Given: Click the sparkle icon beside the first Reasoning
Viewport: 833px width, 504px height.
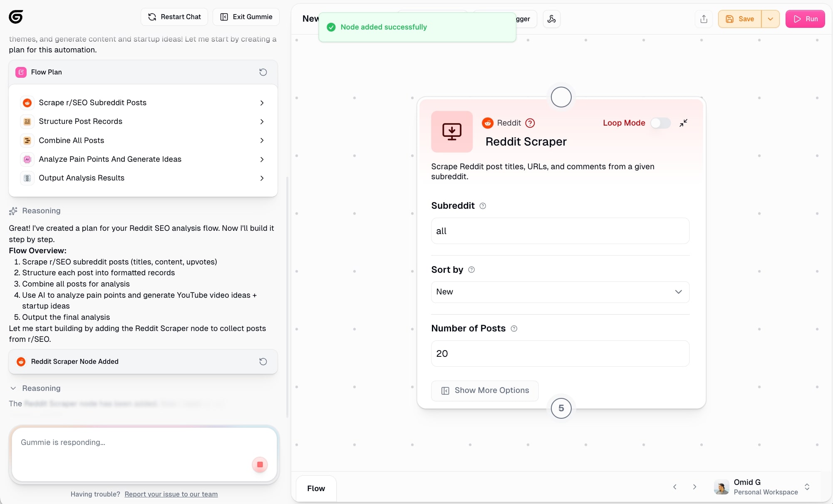Looking at the screenshot, I should (x=13, y=211).
